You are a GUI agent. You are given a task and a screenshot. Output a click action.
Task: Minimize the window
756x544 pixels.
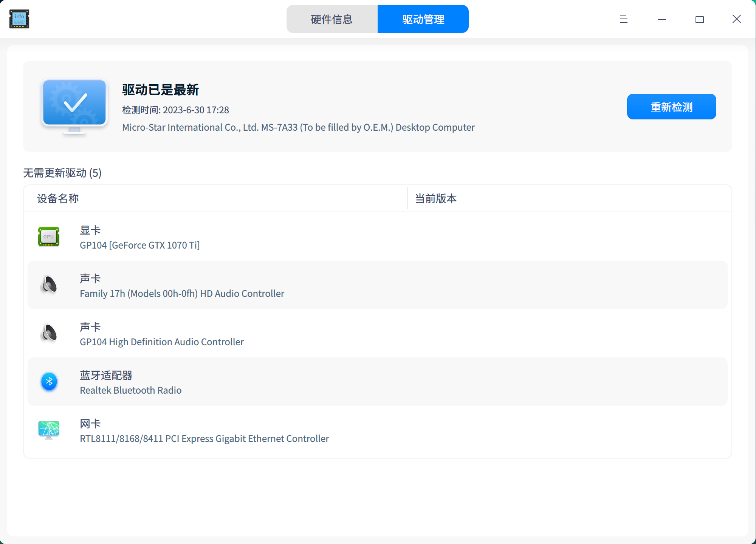(662, 19)
